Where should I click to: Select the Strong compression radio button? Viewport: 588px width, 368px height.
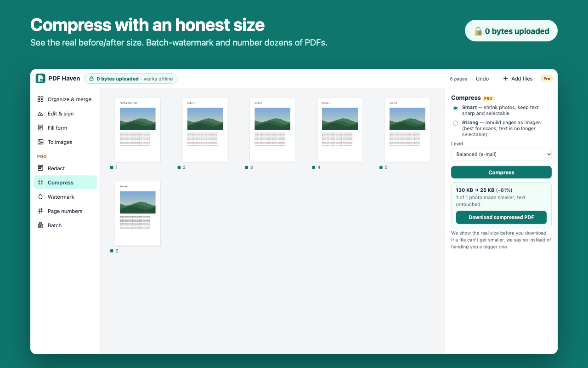point(455,123)
